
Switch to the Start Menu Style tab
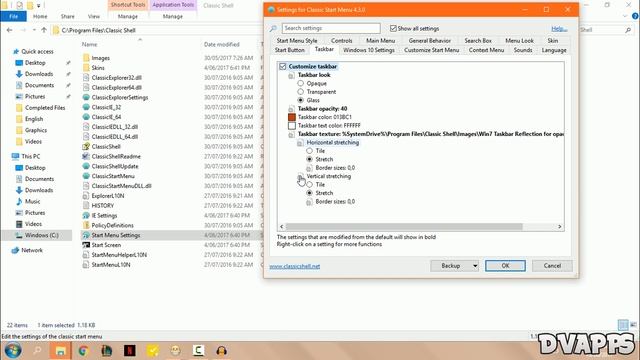pyautogui.click(x=297, y=40)
